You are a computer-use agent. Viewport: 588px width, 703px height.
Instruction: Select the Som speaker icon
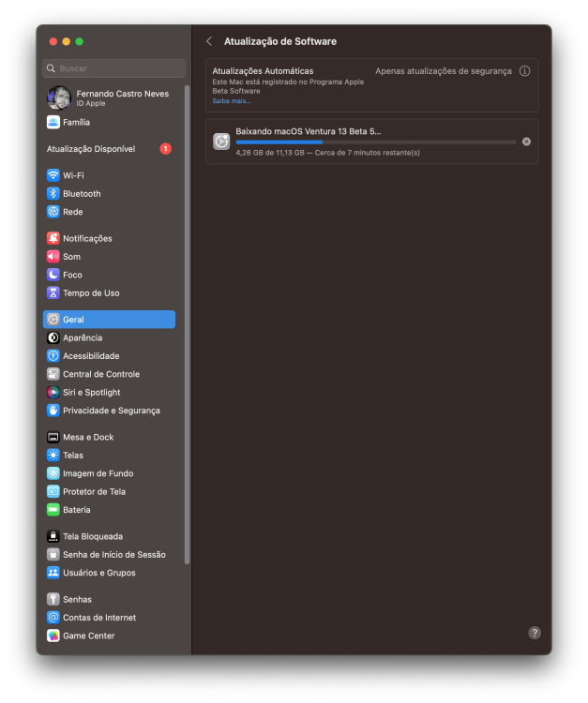[53, 257]
